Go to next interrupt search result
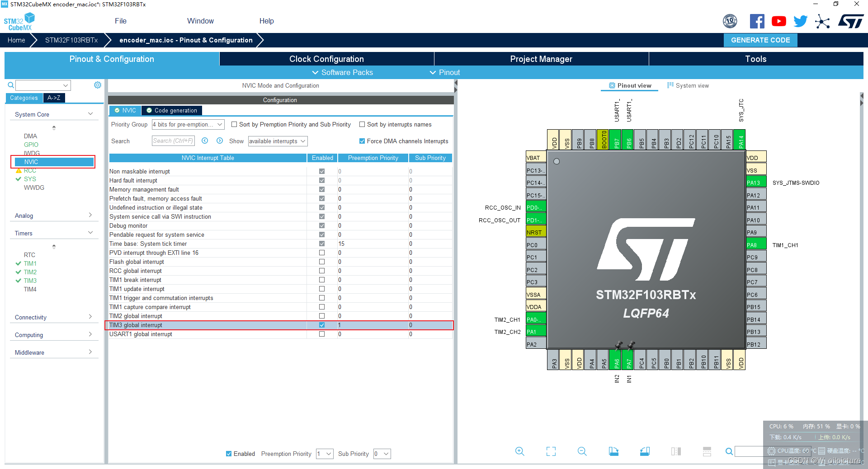Image resolution: width=868 pixels, height=469 pixels. click(220, 141)
